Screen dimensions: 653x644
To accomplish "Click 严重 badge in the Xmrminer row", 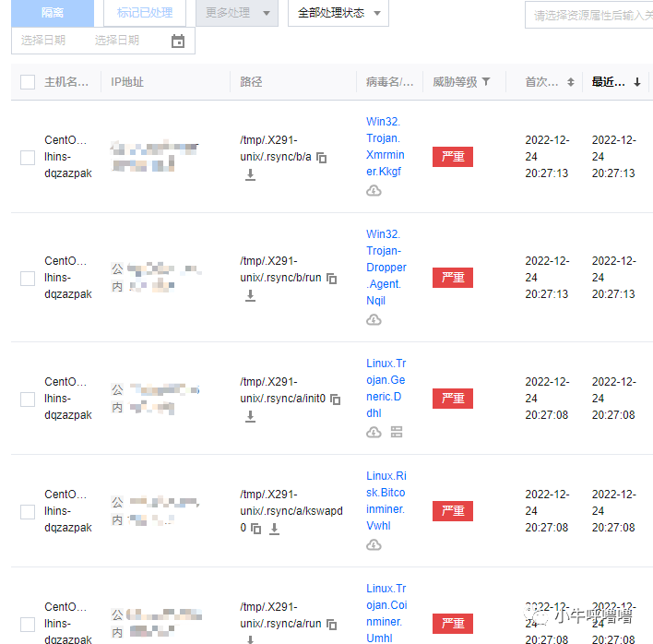I will [453, 157].
